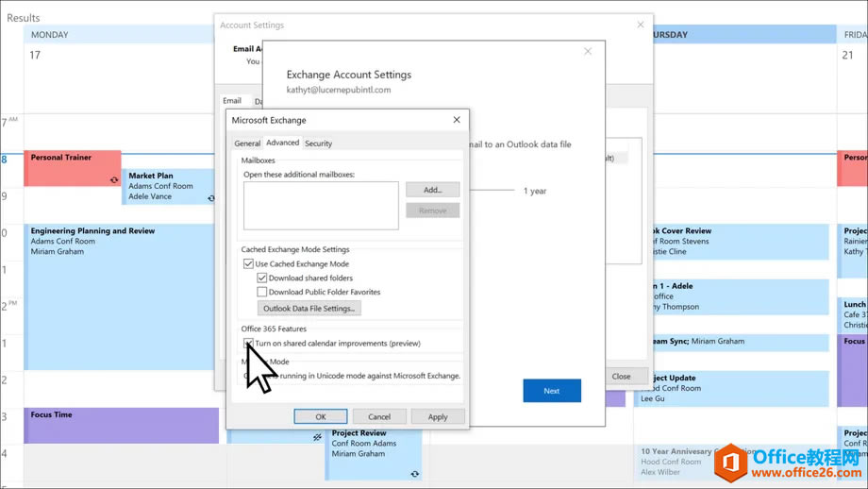Click inside the additional mailboxes list box
The image size is (868, 489).
coord(321,206)
